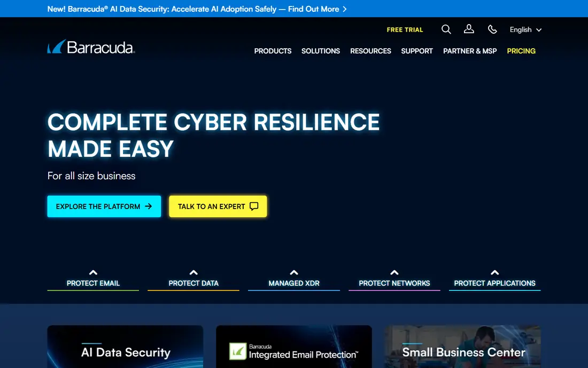This screenshot has width=588, height=368.
Task: Select the Protect Data tab
Action: pyautogui.click(x=194, y=283)
